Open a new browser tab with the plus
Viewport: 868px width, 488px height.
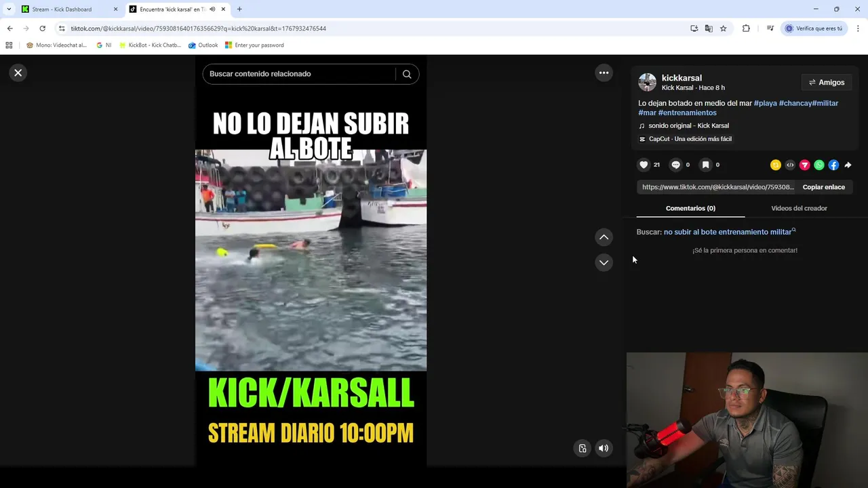tap(239, 9)
